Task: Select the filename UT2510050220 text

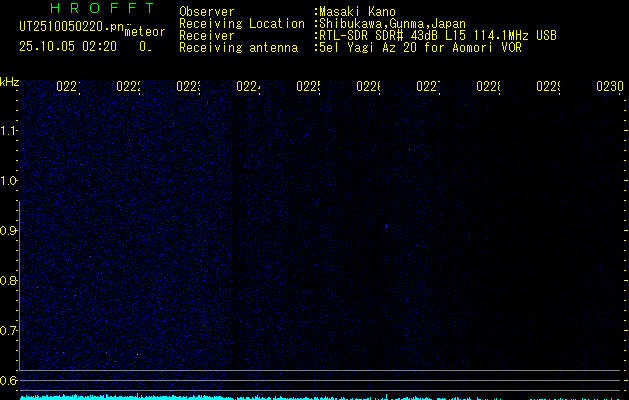Action: [72, 27]
